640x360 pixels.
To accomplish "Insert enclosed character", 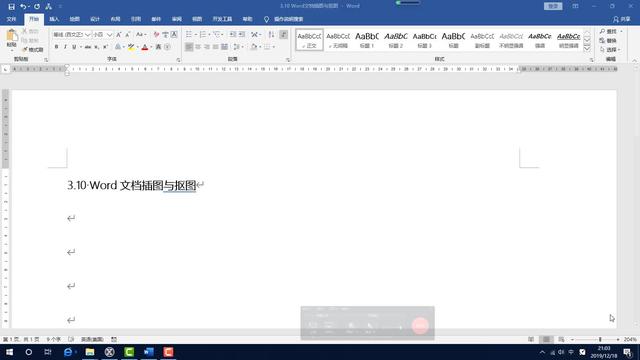I will click(167, 47).
